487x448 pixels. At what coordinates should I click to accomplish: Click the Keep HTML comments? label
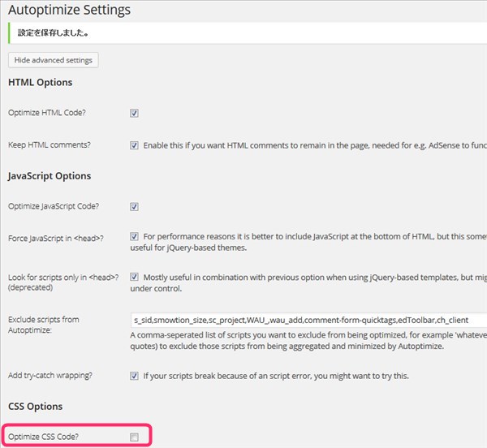pyautogui.click(x=50, y=145)
